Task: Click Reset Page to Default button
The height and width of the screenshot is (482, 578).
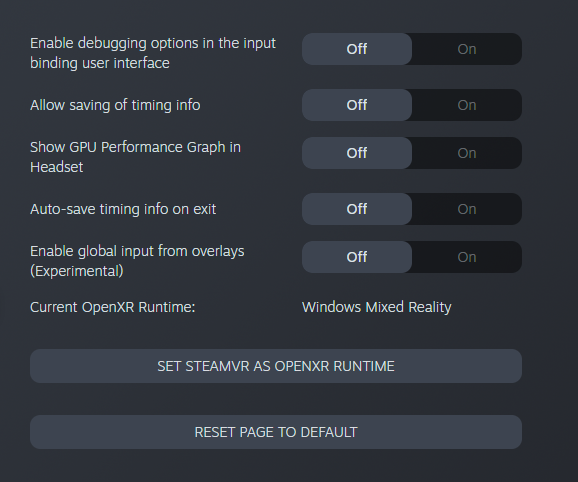Action: (276, 432)
